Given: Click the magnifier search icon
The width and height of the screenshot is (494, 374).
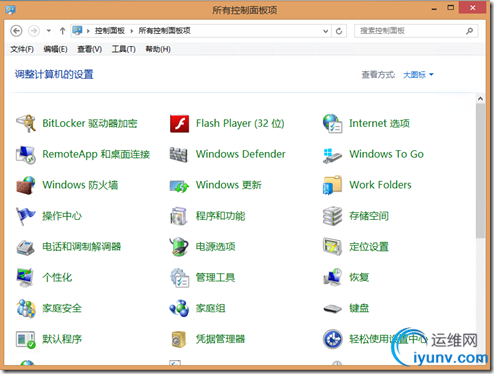Looking at the screenshot, I should pos(469,31).
